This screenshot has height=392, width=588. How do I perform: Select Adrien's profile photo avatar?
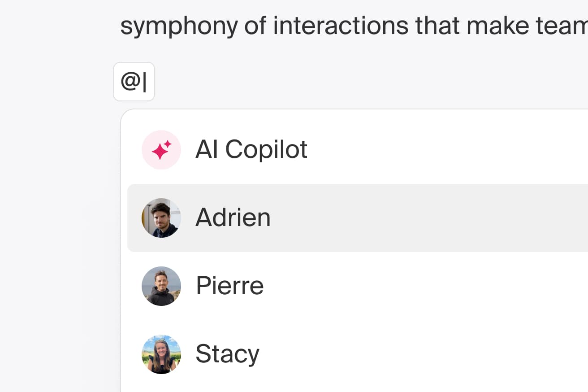tap(161, 218)
